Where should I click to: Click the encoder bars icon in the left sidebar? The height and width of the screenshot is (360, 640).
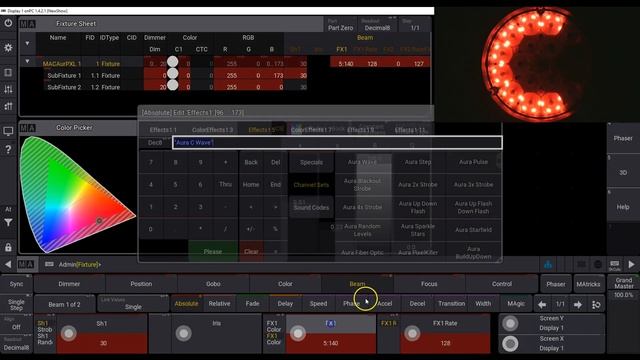[x=8, y=106]
